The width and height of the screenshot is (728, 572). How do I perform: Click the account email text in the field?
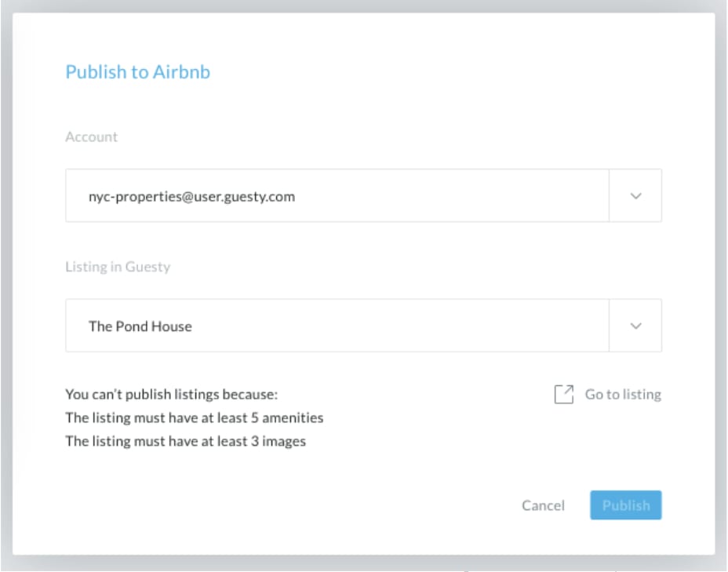point(191,196)
